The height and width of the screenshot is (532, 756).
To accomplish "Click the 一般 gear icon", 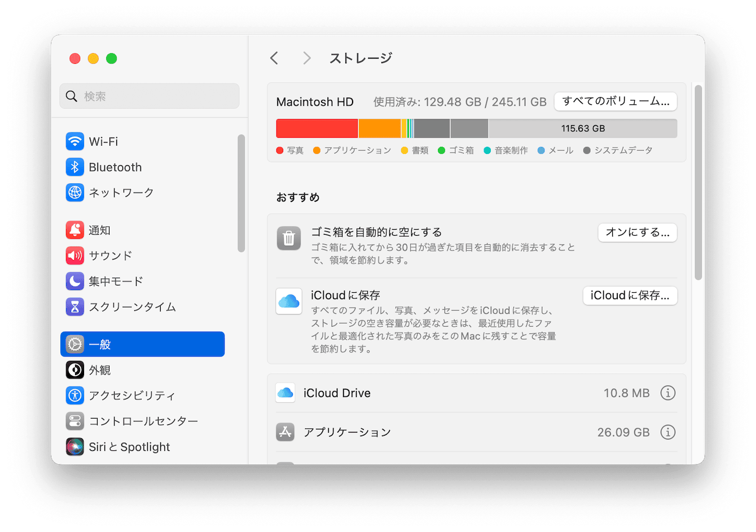I will [x=75, y=344].
